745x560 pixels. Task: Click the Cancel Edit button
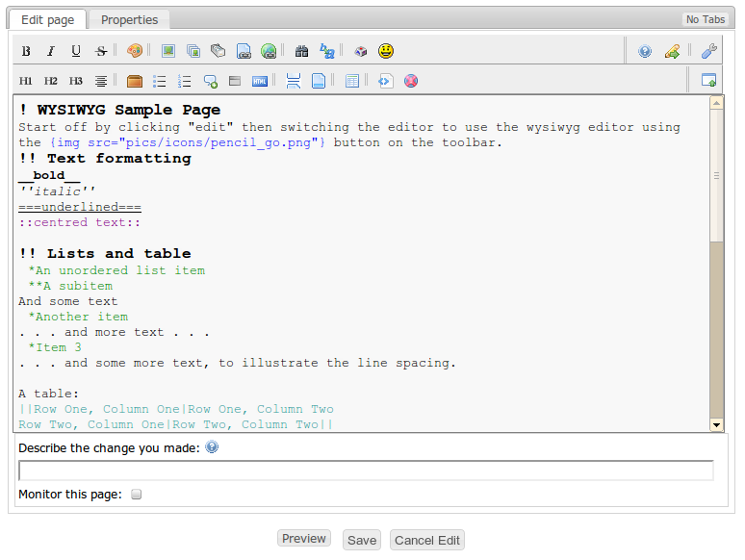click(x=427, y=540)
